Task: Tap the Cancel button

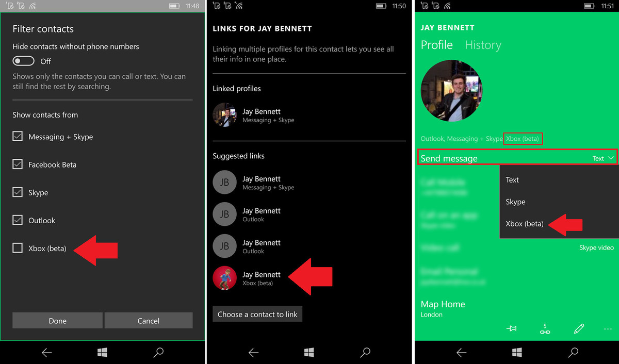Action: (x=149, y=320)
